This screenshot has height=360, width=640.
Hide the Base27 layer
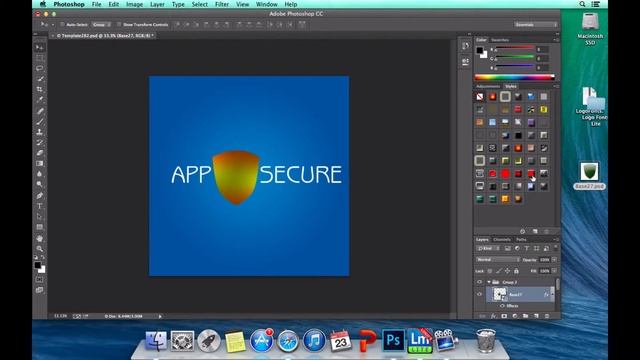(x=480, y=294)
